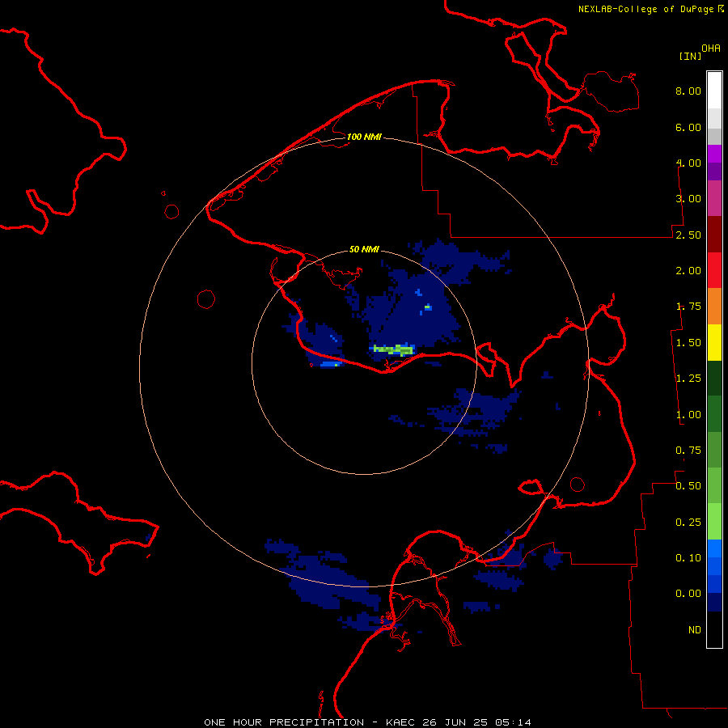Click the 8.00 legend value
728x728 pixels.
tap(688, 91)
